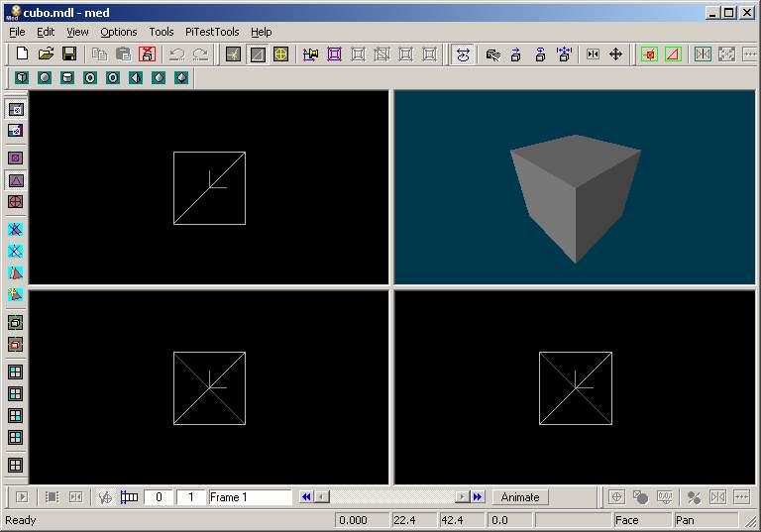761x532 pixels.
Task: Select the four-arrow Move tool
Action: click(616, 53)
